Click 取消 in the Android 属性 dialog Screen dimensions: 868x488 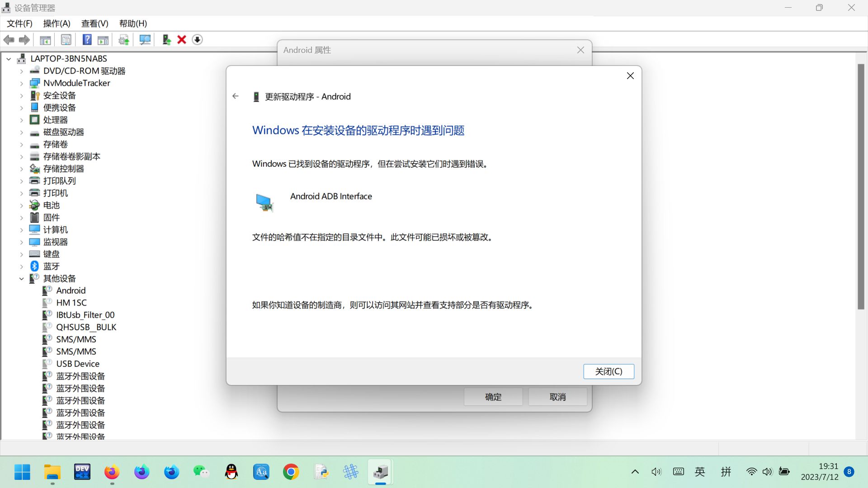click(557, 397)
